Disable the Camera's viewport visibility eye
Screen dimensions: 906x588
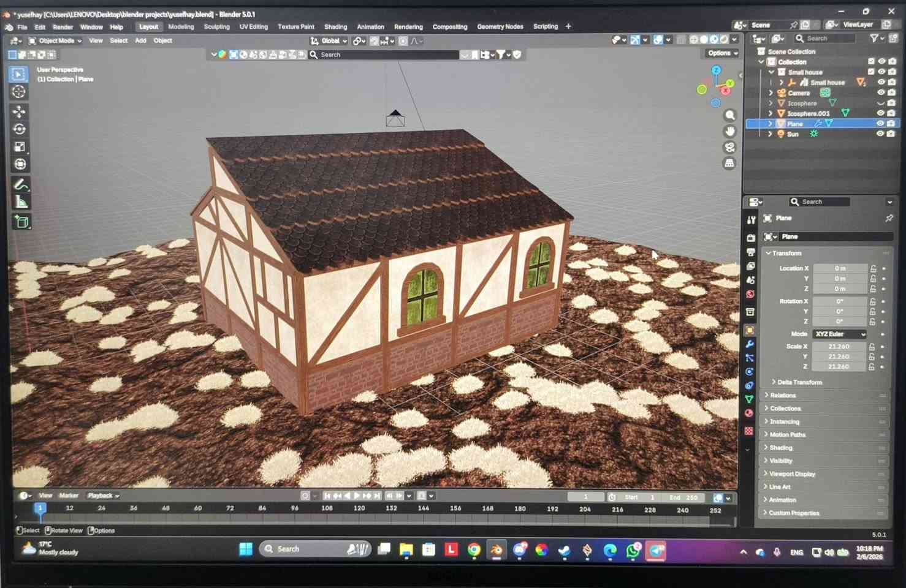(x=881, y=92)
